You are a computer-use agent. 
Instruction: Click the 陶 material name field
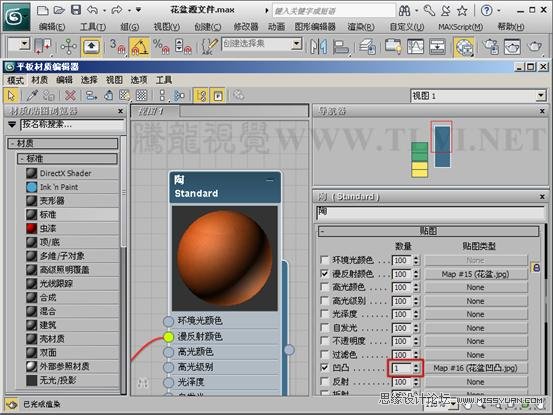[430, 212]
